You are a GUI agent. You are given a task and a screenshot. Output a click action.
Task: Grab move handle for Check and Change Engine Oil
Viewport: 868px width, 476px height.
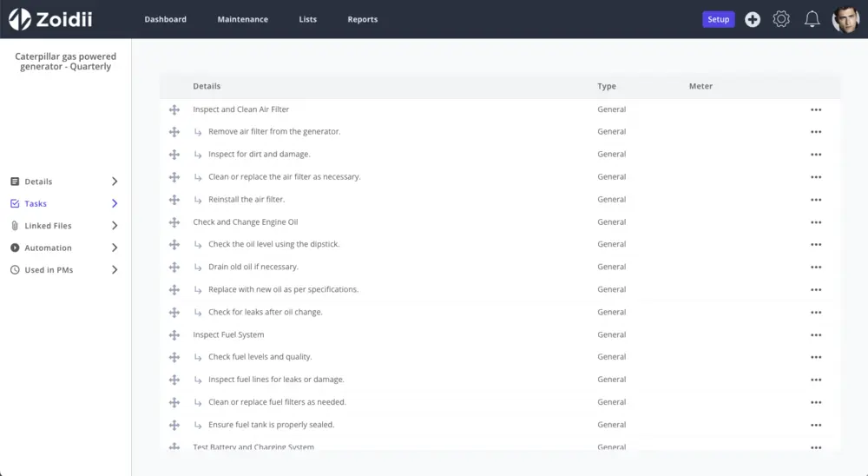coord(174,222)
